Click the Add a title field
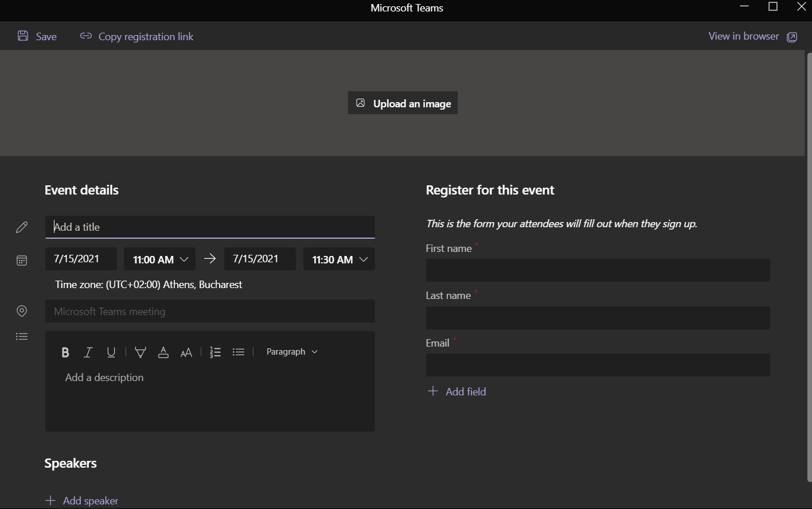Image resolution: width=812 pixels, height=509 pixels. coord(210,227)
